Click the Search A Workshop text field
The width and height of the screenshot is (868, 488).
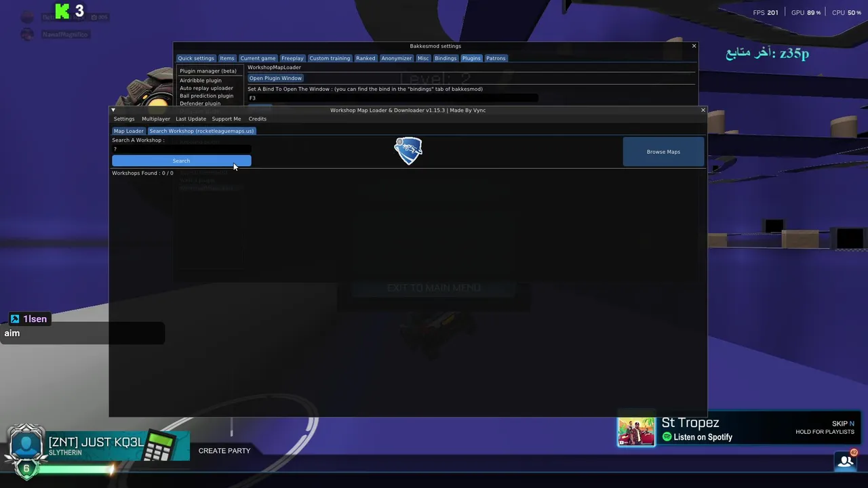(182, 149)
